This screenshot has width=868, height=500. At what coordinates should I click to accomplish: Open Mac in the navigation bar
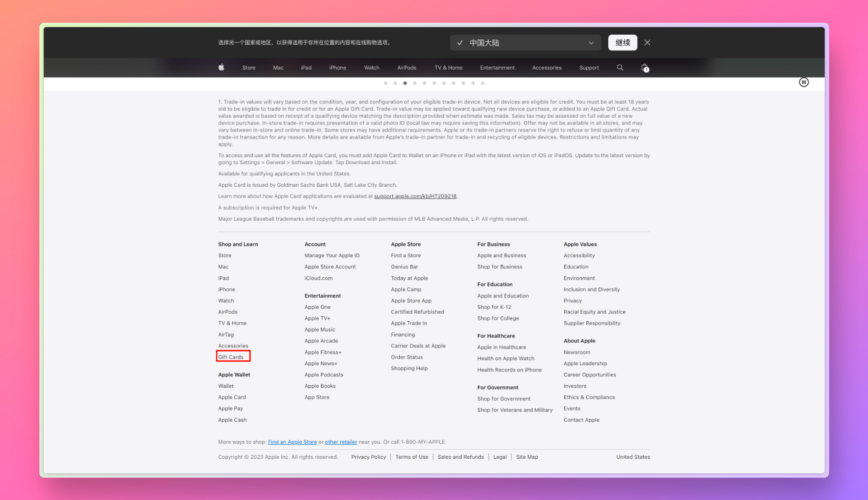278,68
